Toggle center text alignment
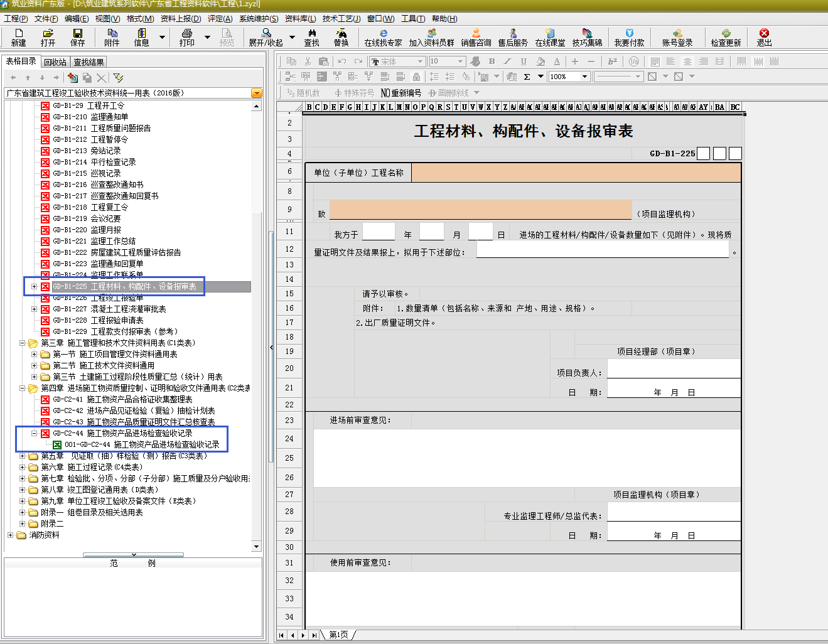Screen dimensions: 828x644 click(687, 61)
